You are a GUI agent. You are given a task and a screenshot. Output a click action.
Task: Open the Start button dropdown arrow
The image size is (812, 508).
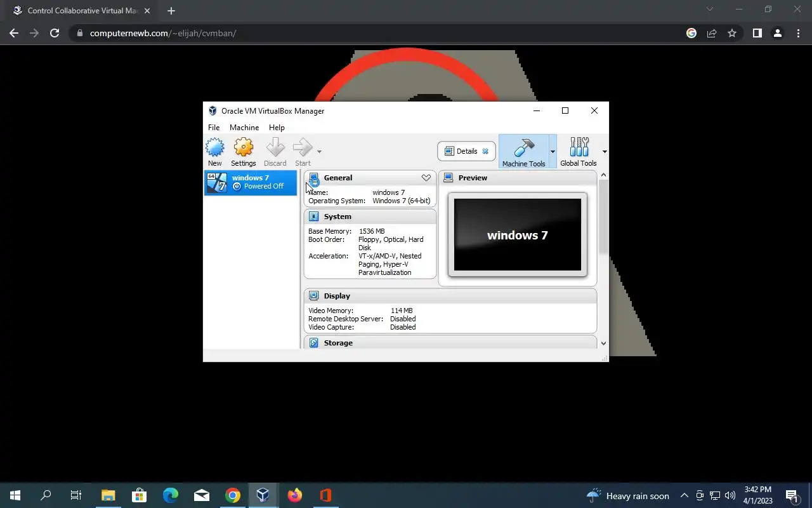pos(319,152)
